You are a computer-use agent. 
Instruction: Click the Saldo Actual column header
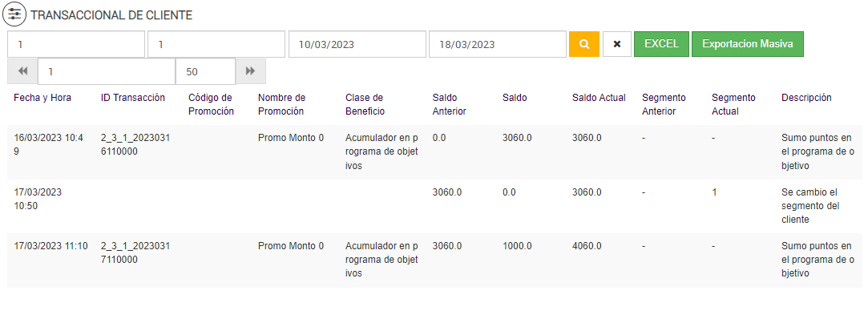(599, 98)
